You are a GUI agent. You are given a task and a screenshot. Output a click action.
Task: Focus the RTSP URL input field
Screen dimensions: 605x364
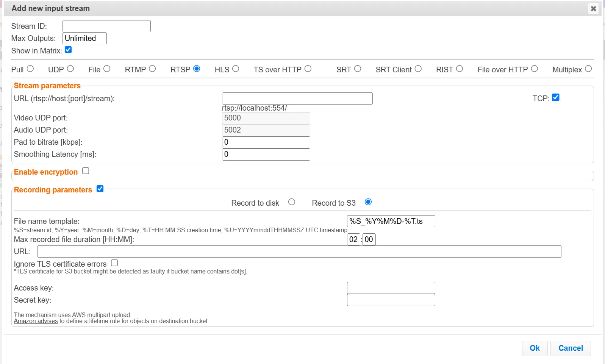[x=297, y=98]
